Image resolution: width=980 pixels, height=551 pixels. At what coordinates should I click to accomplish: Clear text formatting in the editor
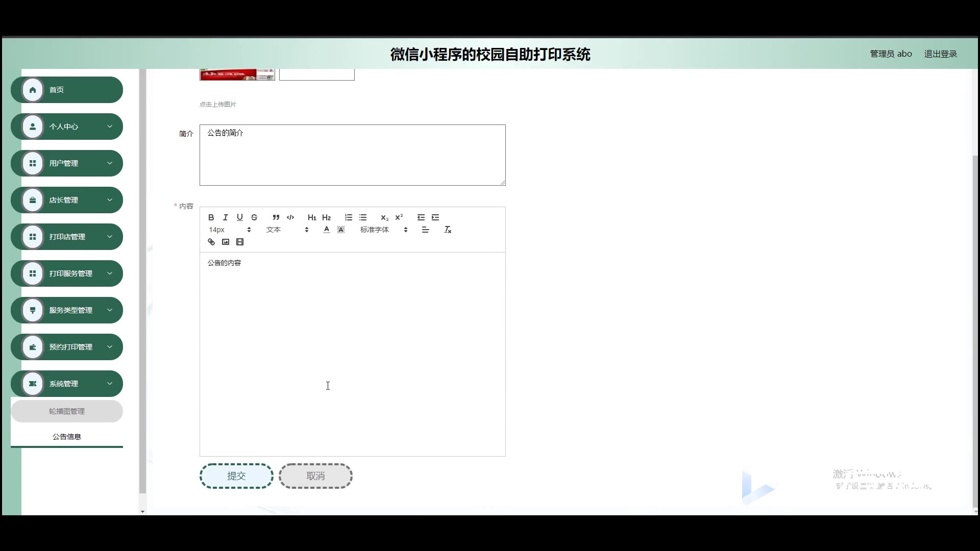[x=448, y=230]
